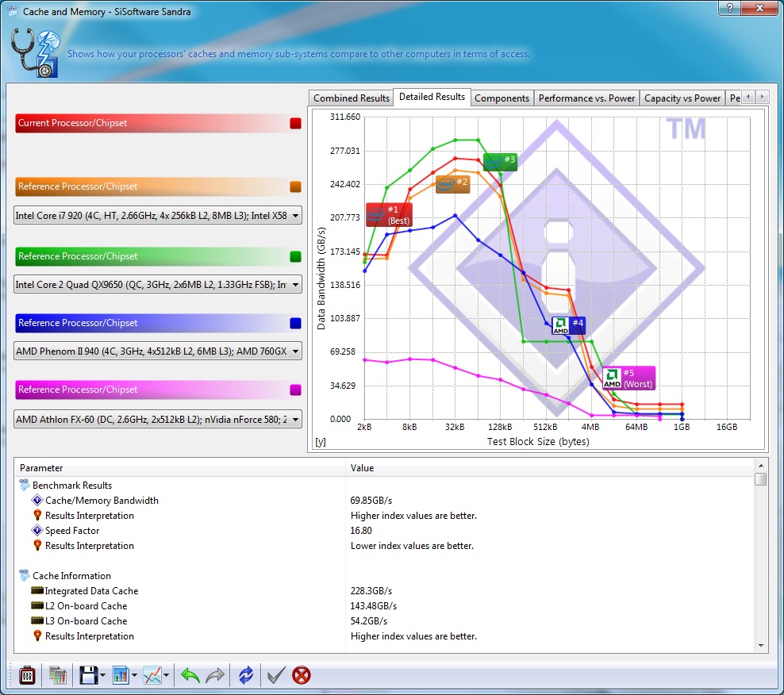Click the results list scrollbar down arrow
Viewport: 784px width, 695px height.
[x=760, y=646]
